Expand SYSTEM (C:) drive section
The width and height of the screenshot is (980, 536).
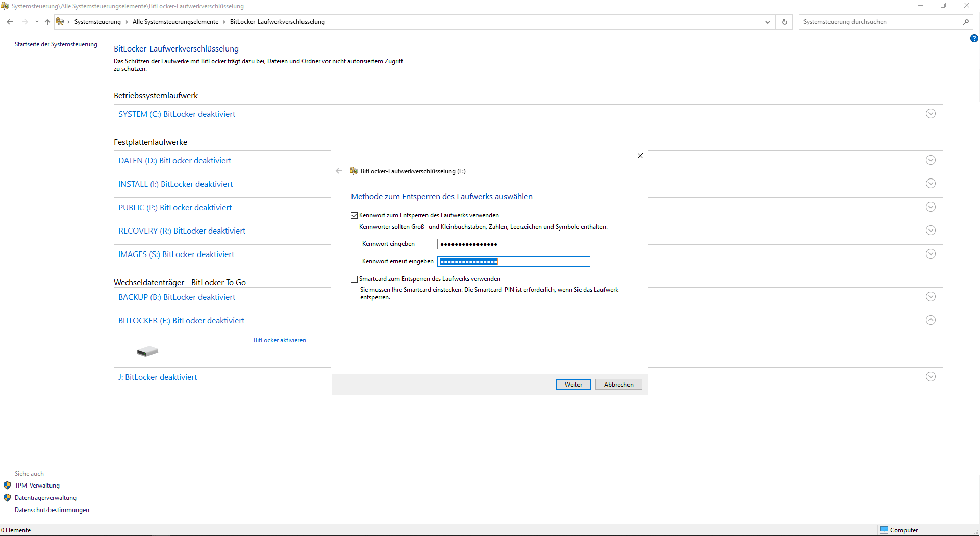(931, 114)
